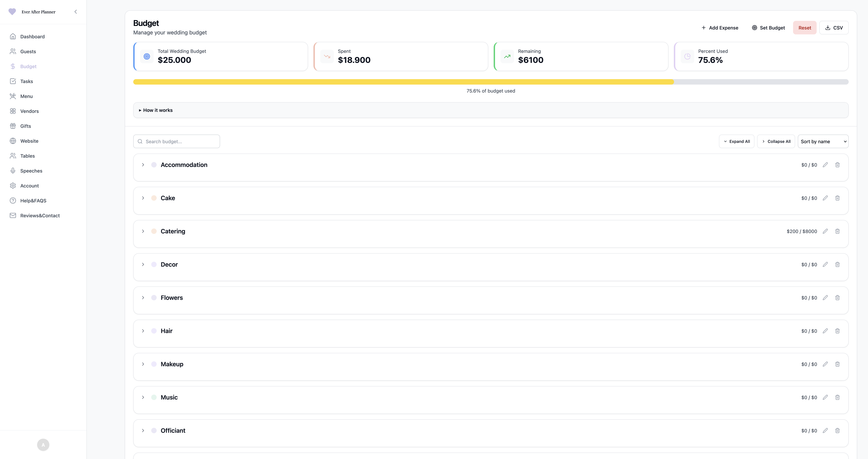Viewport: 868px width, 459px height.
Task: Go to the Guests page in the sidebar
Action: click(x=28, y=52)
